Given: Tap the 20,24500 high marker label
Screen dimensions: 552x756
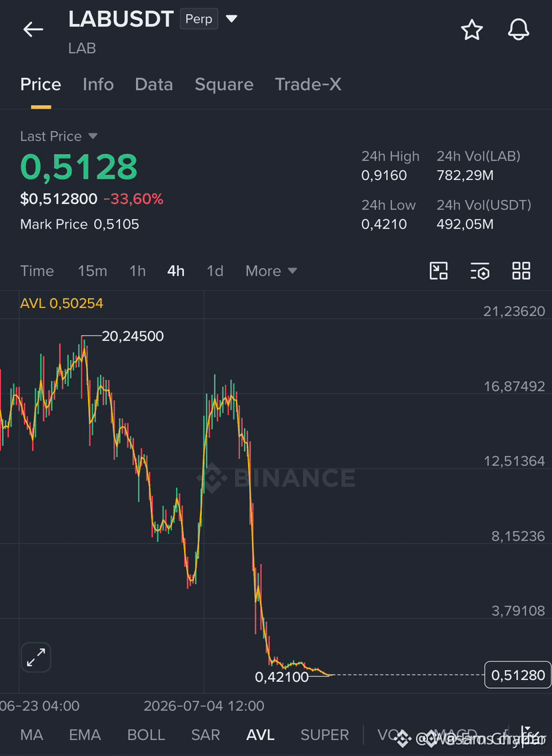Looking at the screenshot, I should pyautogui.click(x=133, y=336).
